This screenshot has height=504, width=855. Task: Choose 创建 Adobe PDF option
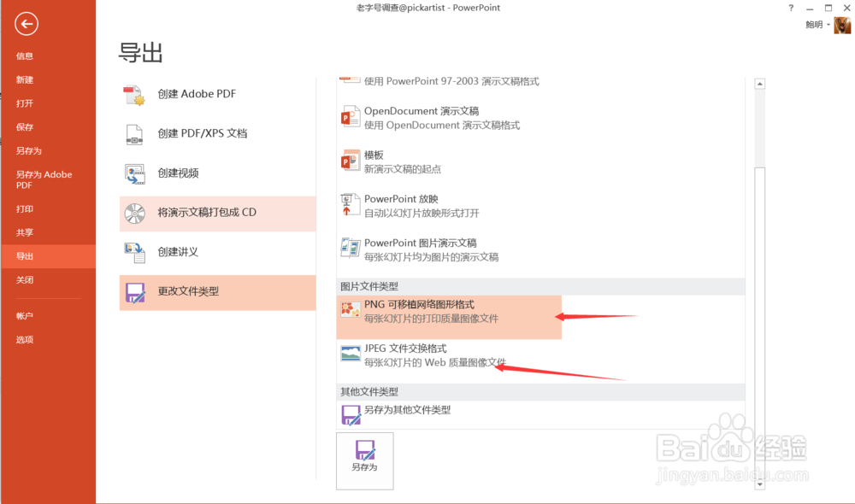(x=217, y=94)
